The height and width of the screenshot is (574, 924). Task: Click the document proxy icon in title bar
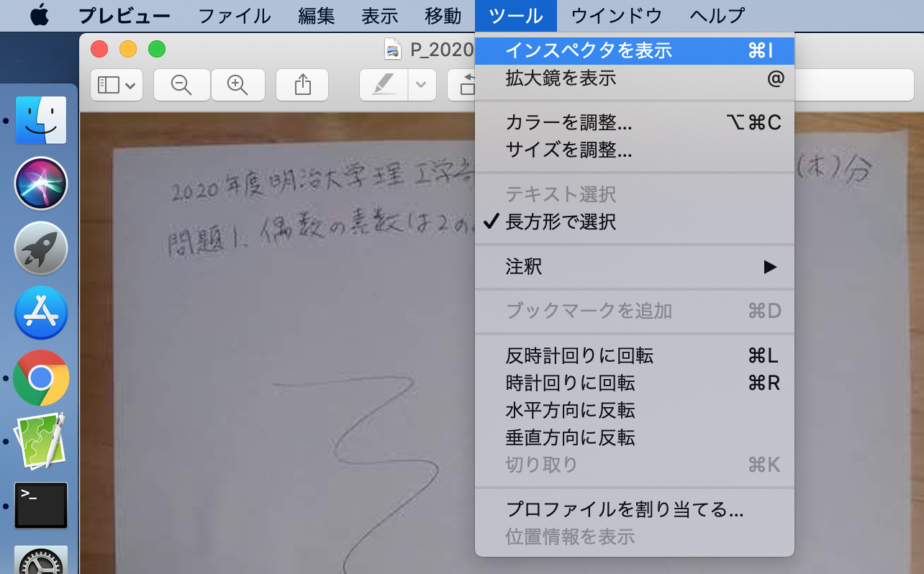click(393, 50)
